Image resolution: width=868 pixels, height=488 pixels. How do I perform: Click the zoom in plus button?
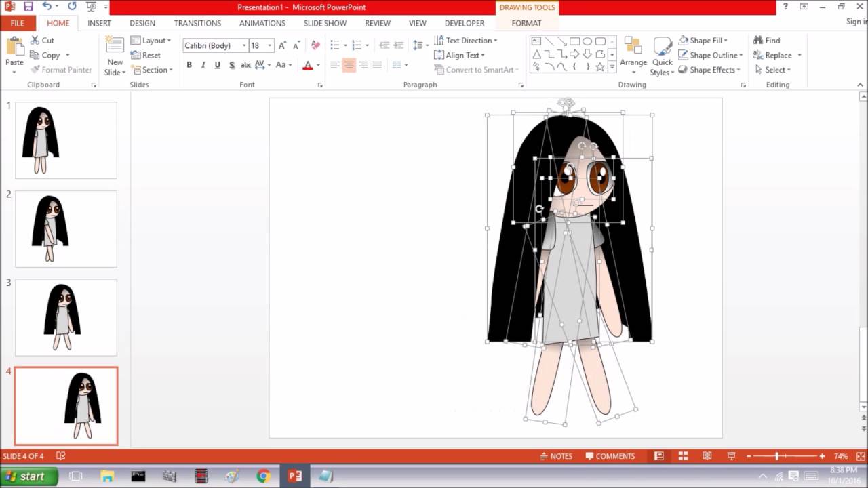tap(822, 456)
